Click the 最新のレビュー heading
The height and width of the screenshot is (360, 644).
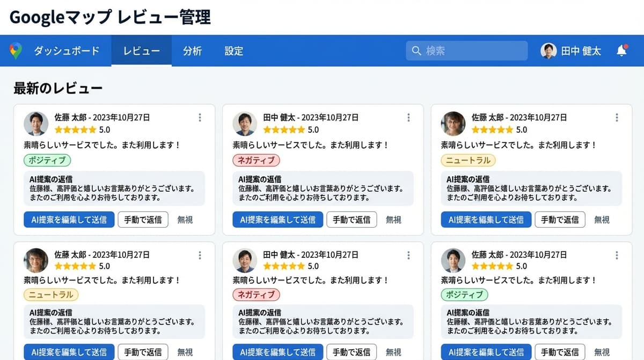click(x=58, y=88)
